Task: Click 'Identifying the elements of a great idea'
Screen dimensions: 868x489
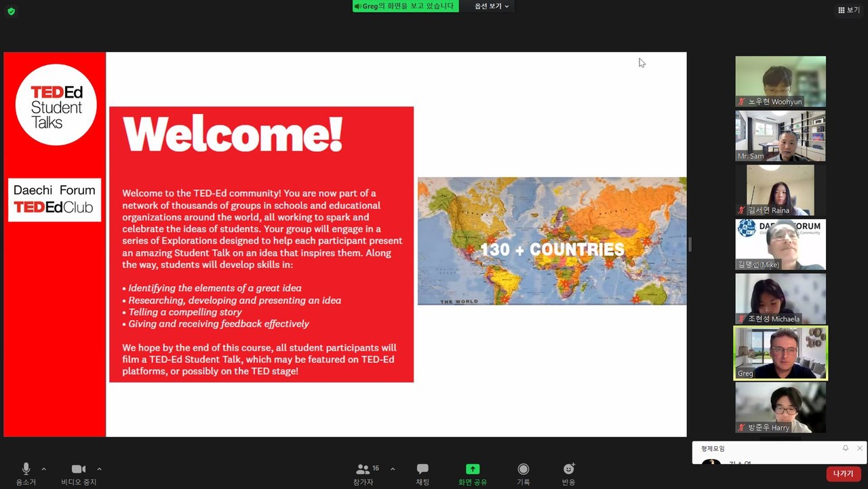Action: point(212,288)
